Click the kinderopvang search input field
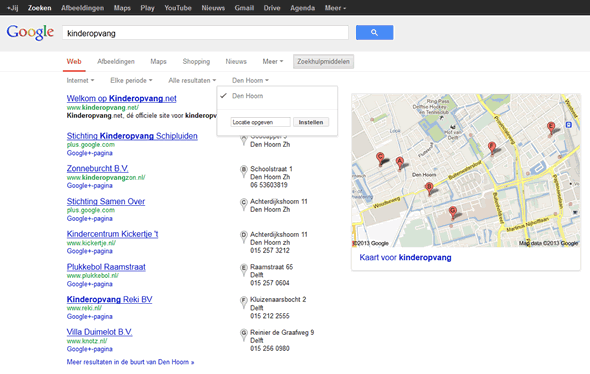 pos(205,33)
